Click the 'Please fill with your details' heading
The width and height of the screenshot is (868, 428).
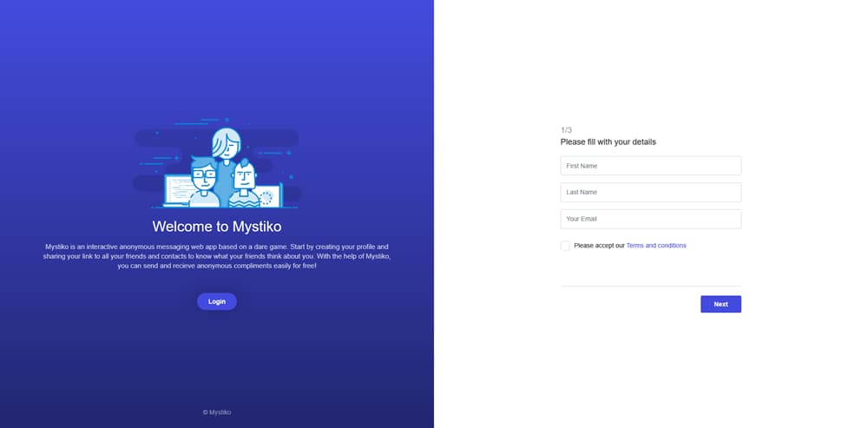click(608, 142)
